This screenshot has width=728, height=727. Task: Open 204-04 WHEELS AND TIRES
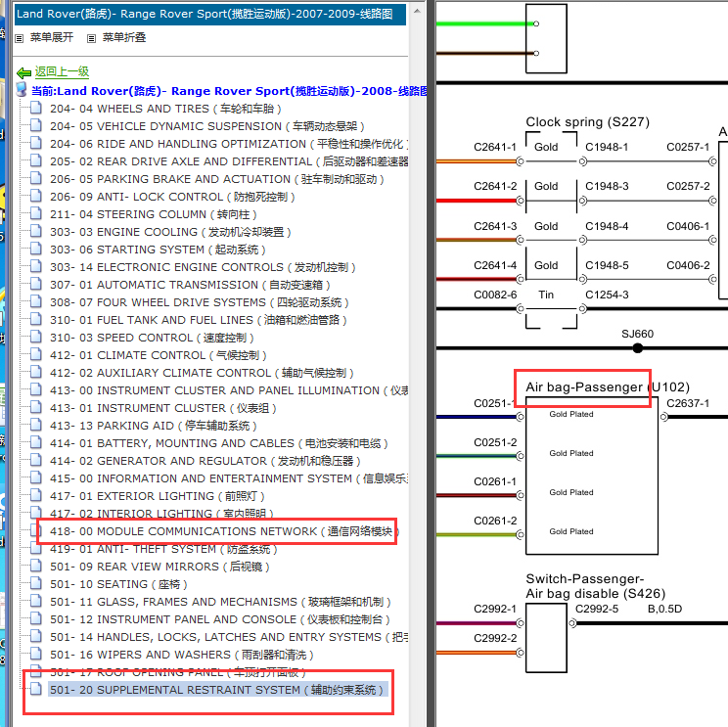[x=165, y=109]
